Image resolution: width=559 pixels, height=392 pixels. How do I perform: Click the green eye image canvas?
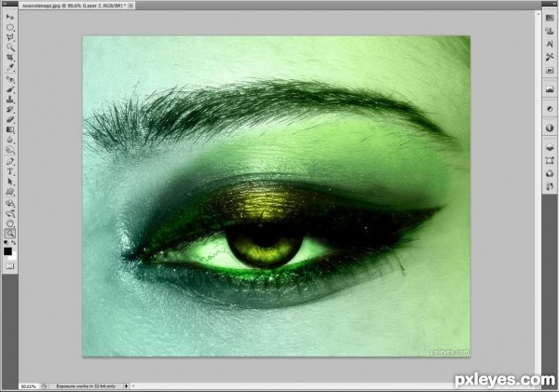coord(277,196)
